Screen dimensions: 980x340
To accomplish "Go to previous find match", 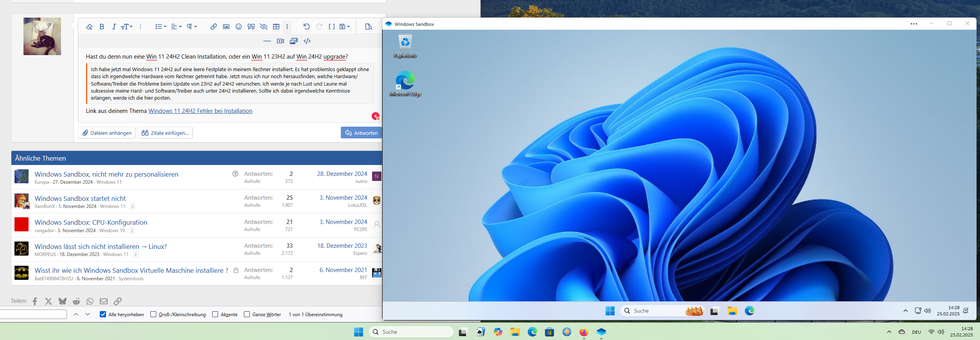I will click(76, 314).
